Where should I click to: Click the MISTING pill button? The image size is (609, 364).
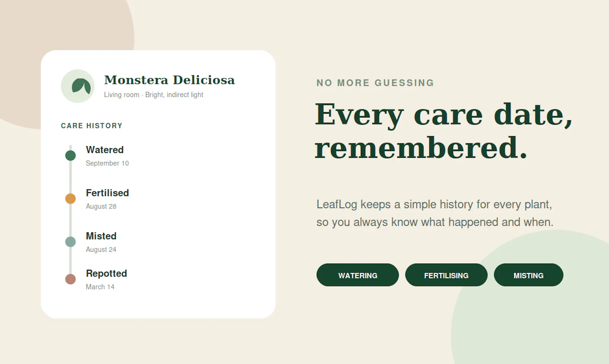[529, 275]
